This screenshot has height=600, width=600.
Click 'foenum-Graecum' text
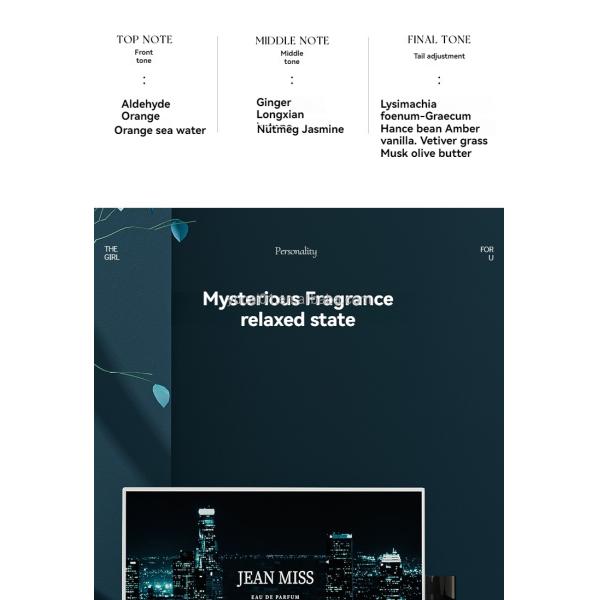(426, 116)
